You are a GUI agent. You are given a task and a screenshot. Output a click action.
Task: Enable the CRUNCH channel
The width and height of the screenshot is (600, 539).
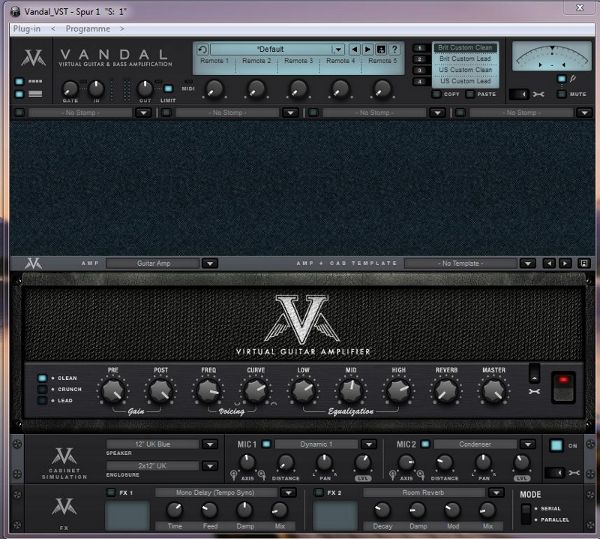42,389
